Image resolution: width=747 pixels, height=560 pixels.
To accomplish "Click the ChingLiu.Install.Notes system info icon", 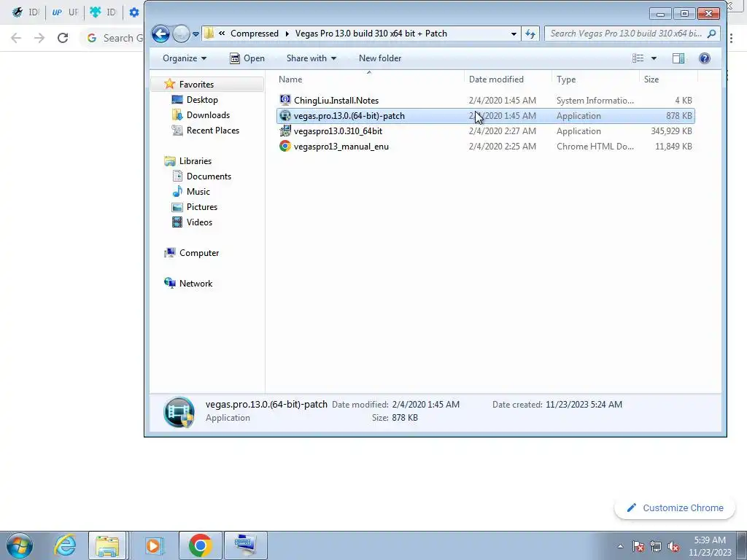I will pyautogui.click(x=285, y=100).
